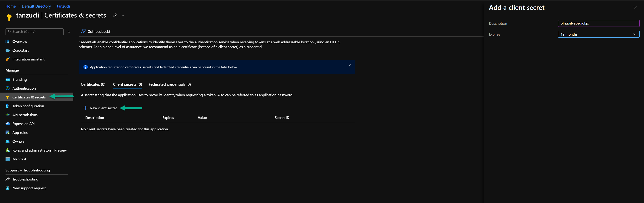Screen dimensions: 644x203
Task: Click the Branding icon
Action: [8, 80]
